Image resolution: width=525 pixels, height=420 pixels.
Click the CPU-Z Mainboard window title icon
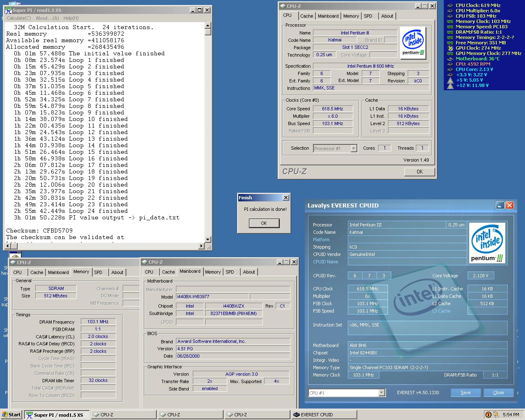tap(145, 262)
